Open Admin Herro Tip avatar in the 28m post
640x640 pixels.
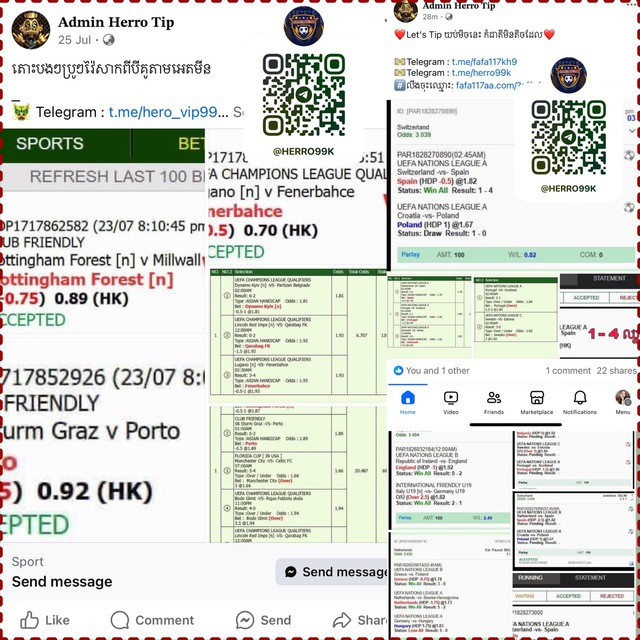coord(406,11)
